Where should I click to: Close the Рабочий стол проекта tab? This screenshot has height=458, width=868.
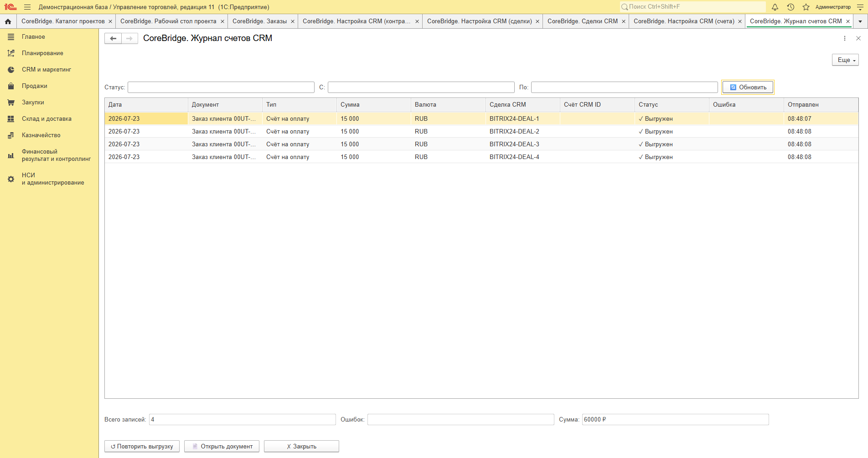pos(222,21)
